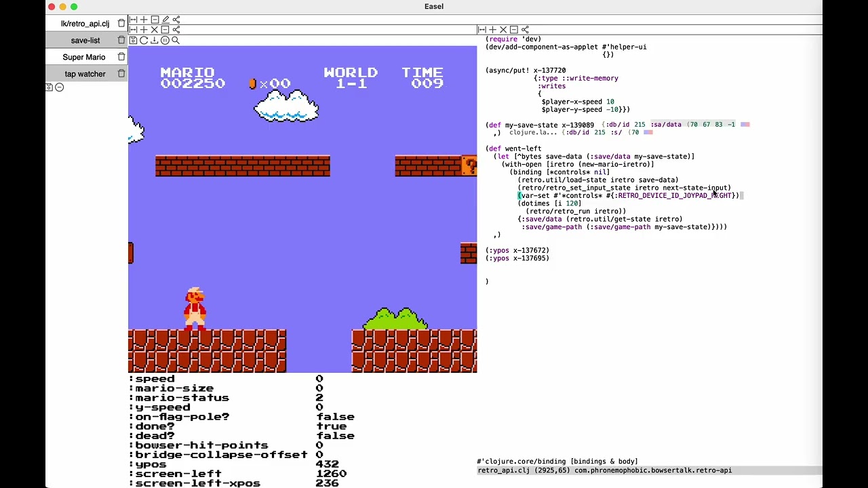This screenshot has height=488, width=868.
Task: Save the emulator state with the disk icon
Action: point(133,41)
